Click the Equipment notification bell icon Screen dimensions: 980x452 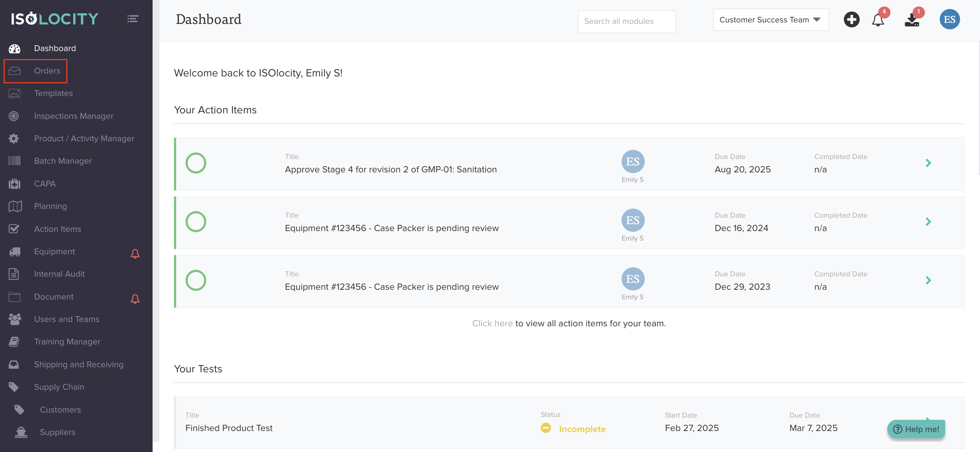click(135, 254)
